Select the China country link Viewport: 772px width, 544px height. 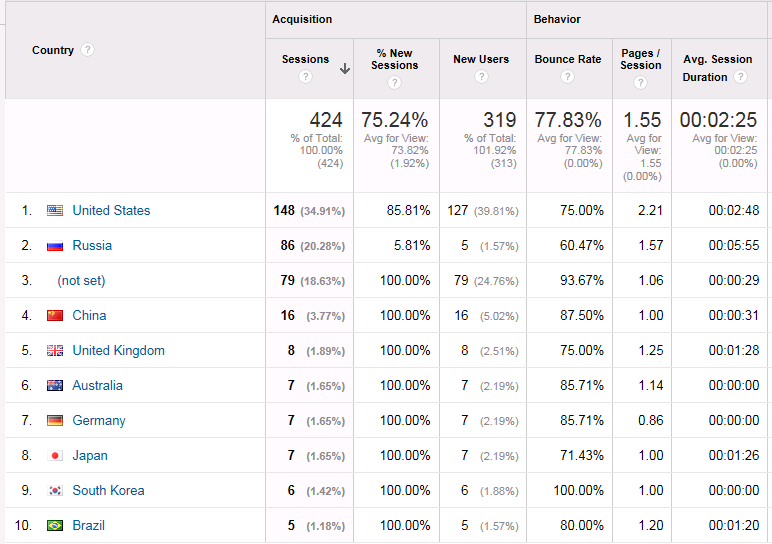(x=89, y=315)
